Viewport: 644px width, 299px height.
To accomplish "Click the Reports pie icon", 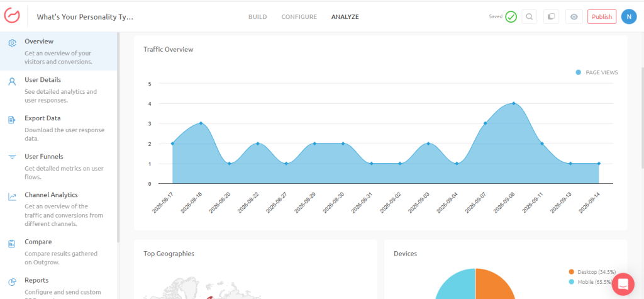I will tap(13, 282).
